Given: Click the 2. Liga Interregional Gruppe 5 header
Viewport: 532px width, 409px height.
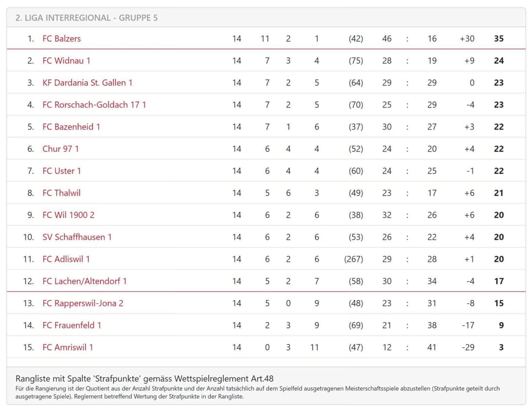Looking at the screenshot, I should (x=87, y=18).
